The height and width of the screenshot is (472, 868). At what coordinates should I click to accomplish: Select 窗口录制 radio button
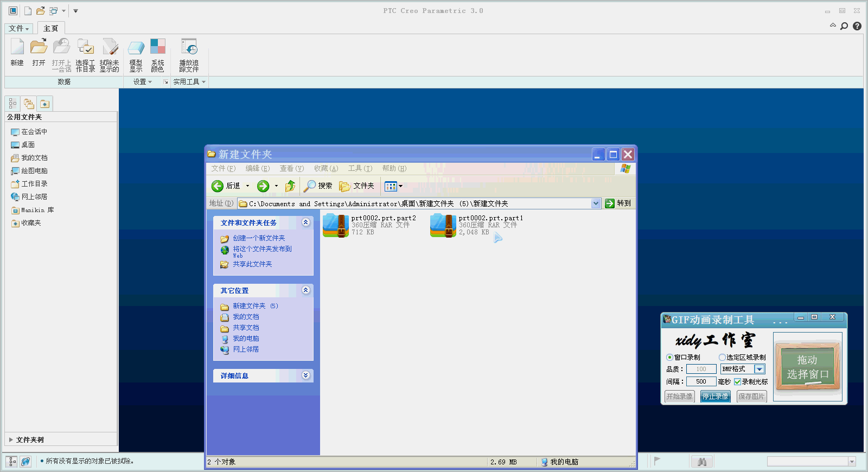(669, 358)
